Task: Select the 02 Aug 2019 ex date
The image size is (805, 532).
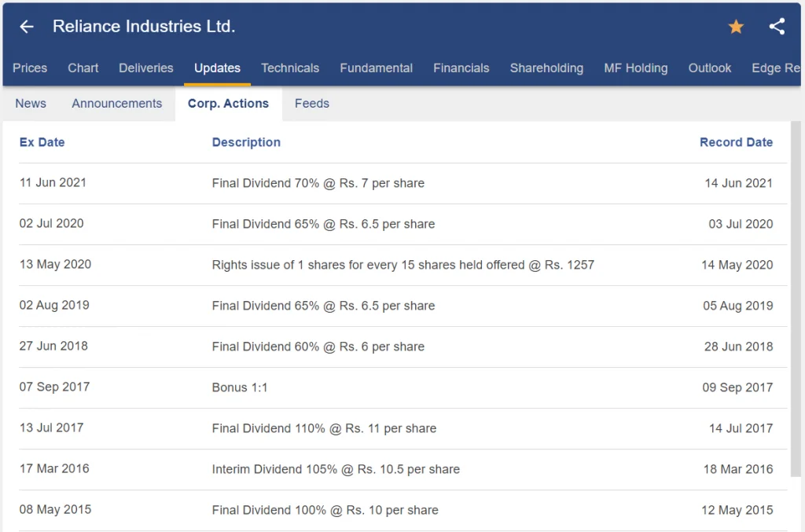Action: pos(54,305)
